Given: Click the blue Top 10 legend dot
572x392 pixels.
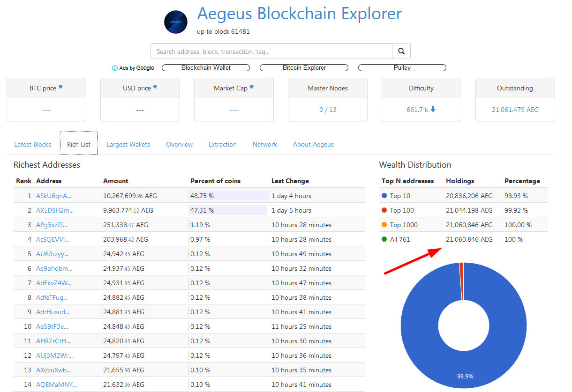Looking at the screenshot, I should pos(384,196).
